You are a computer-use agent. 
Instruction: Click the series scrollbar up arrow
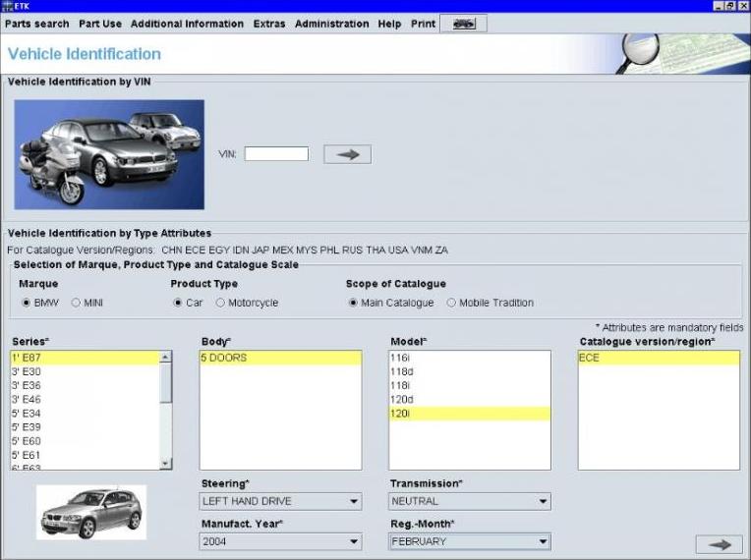(166, 357)
